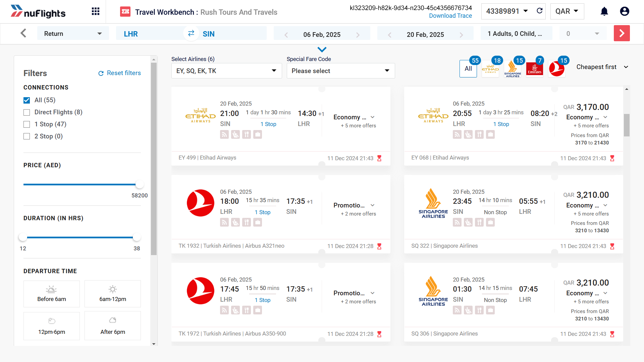Open + 5 more offers on EY 068
Screen dimensions: 644x362
591,126
